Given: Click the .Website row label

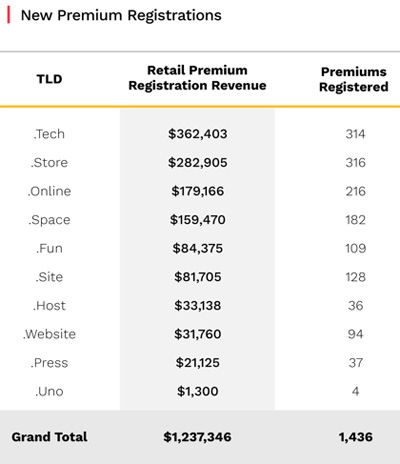Looking at the screenshot, I should [x=49, y=334].
